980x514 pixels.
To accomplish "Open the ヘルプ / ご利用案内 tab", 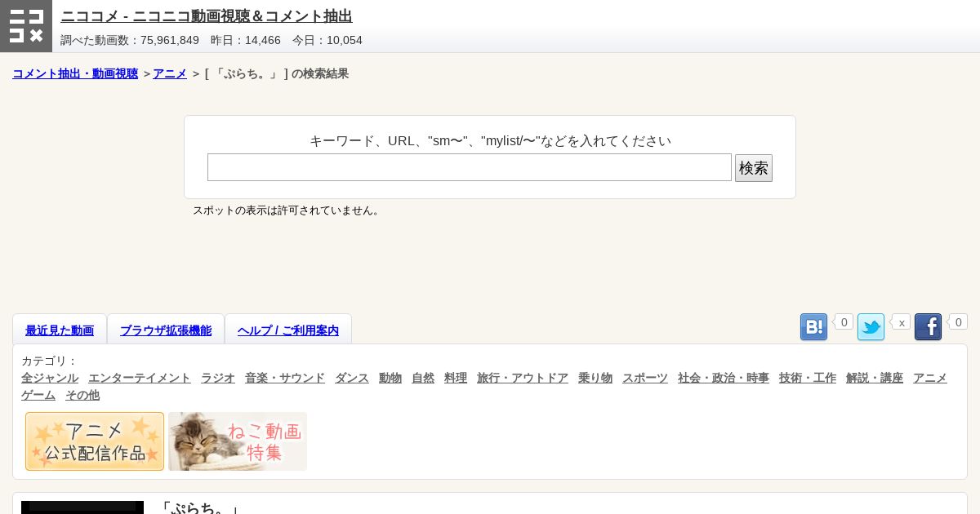I will tap(288, 330).
